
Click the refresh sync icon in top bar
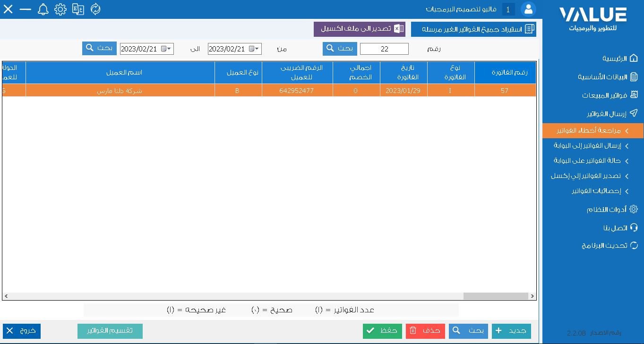95,9
